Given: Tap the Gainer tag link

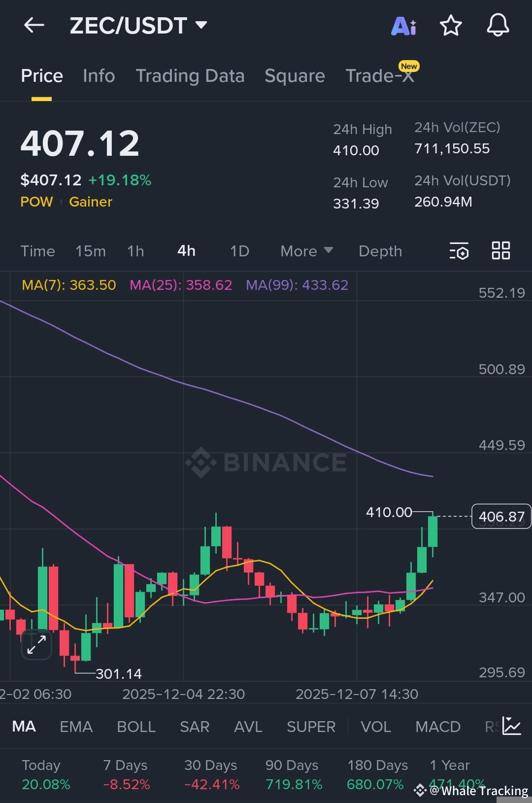Looking at the screenshot, I should click(x=91, y=202).
